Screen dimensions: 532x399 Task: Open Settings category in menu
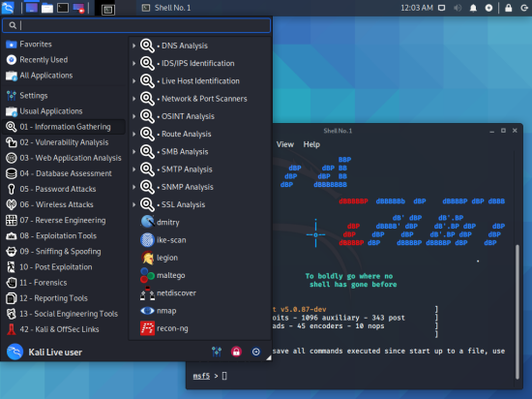pyautogui.click(x=64, y=96)
